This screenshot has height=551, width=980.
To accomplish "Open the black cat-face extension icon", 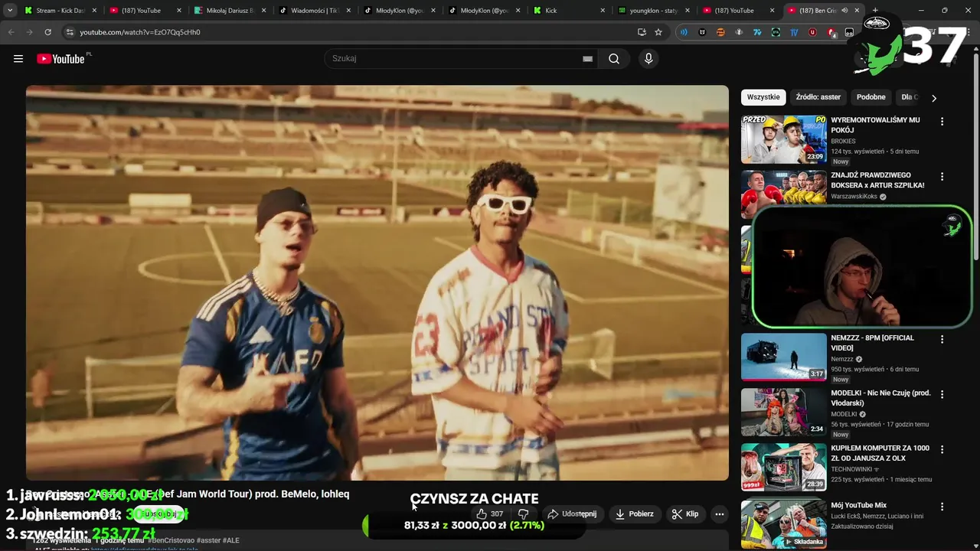I will [x=702, y=32].
